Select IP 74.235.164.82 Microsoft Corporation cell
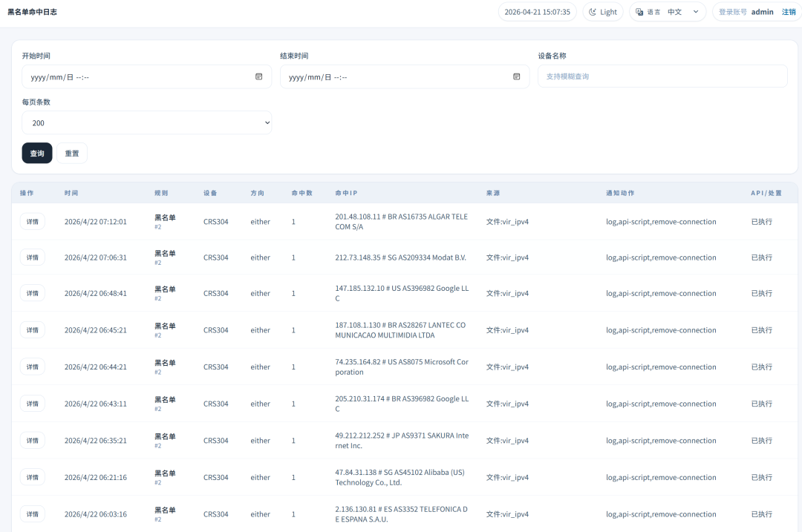This screenshot has height=532, width=802. [x=402, y=367]
